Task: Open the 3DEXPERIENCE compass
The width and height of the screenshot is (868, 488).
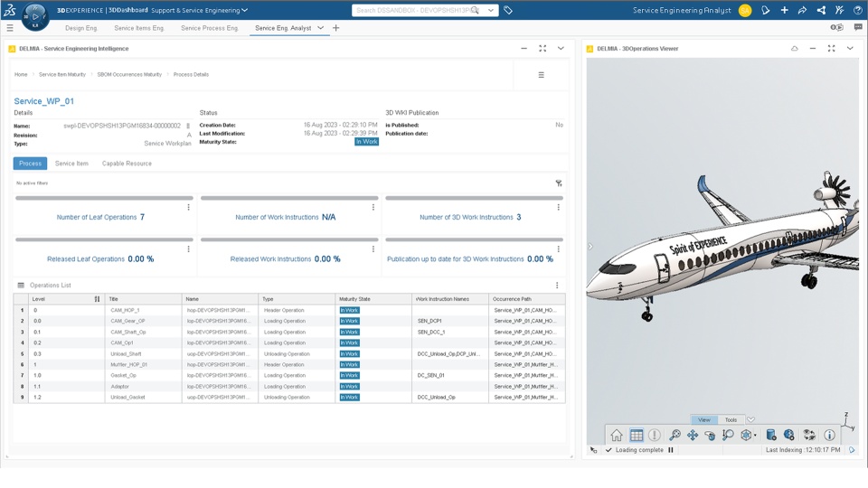Action: pos(35,16)
